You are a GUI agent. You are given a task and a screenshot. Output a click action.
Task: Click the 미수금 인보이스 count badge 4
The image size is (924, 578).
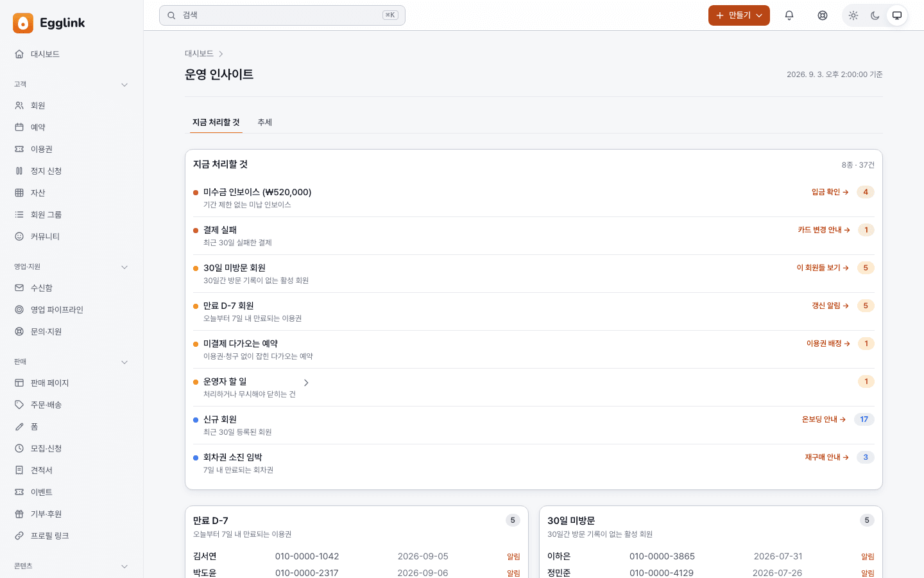click(866, 192)
